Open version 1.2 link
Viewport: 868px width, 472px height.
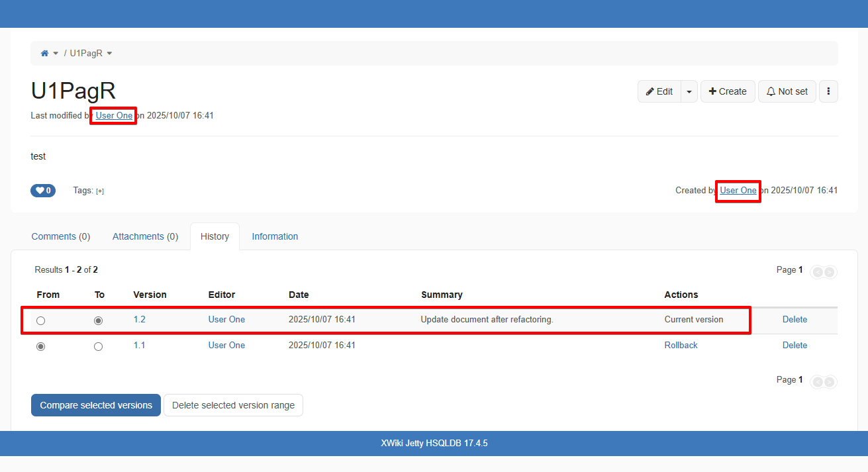pos(139,319)
